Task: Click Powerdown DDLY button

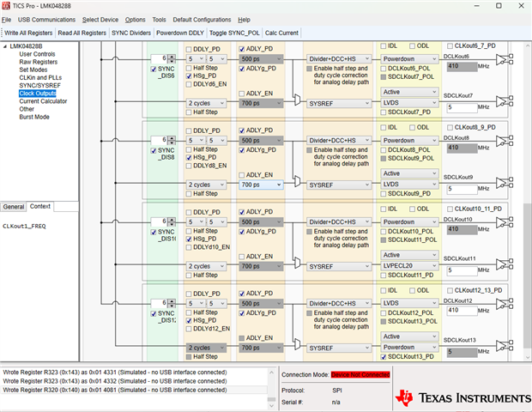Action: [x=180, y=33]
